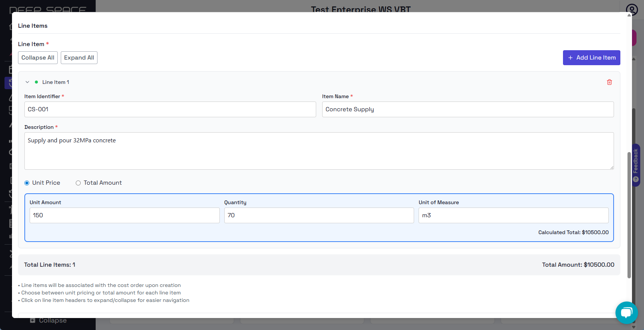Click the modal's vertical scrollbar thumb
This screenshot has height=330, width=644.
(x=629, y=215)
